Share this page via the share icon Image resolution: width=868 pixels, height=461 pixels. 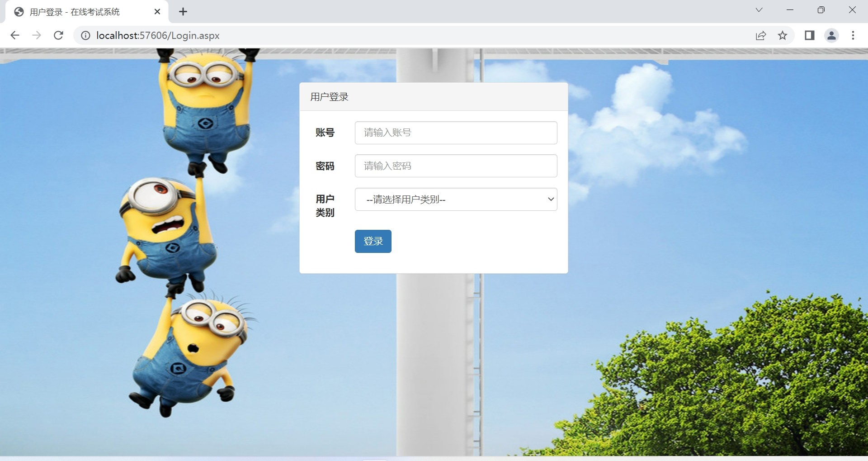click(x=761, y=35)
